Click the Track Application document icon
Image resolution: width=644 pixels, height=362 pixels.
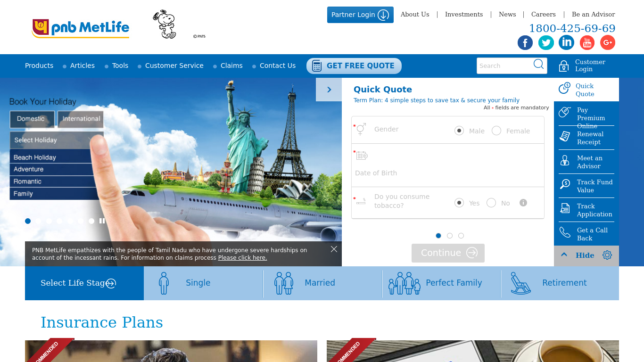[564, 208]
